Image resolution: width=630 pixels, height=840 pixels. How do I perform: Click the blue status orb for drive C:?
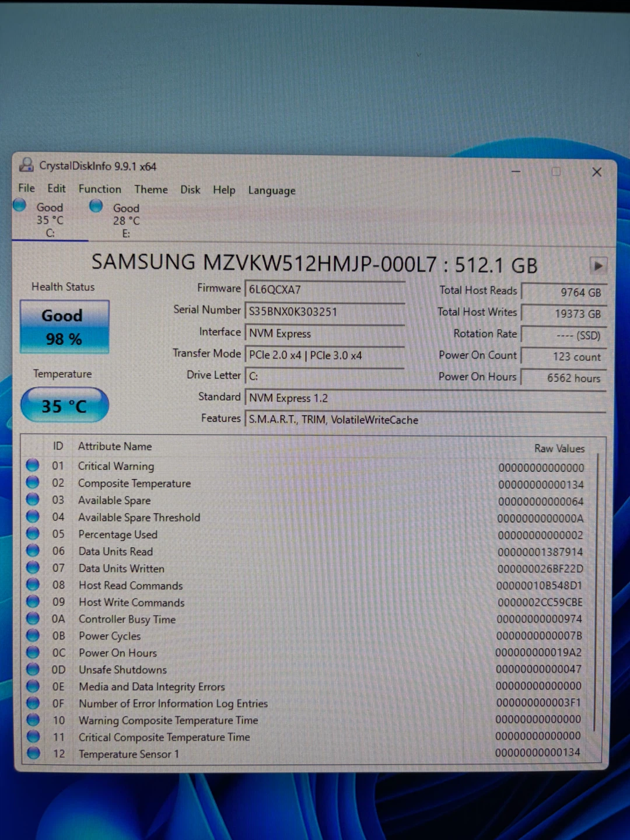pos(20,205)
